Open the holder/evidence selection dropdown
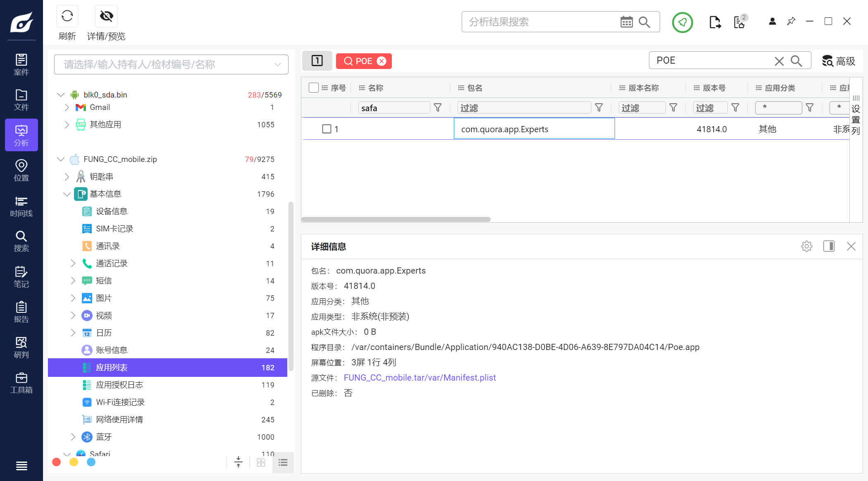Viewport: 868px width, 481px height. [x=171, y=64]
